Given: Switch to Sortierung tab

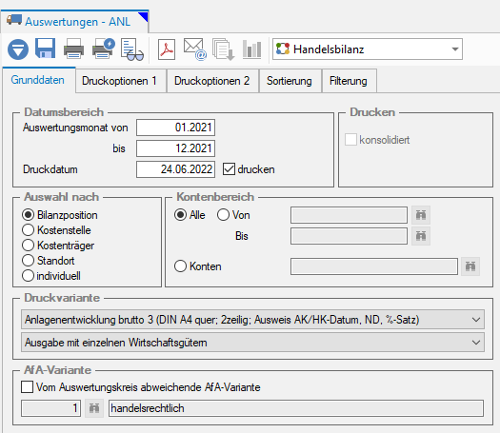Looking at the screenshot, I should pos(289,81).
